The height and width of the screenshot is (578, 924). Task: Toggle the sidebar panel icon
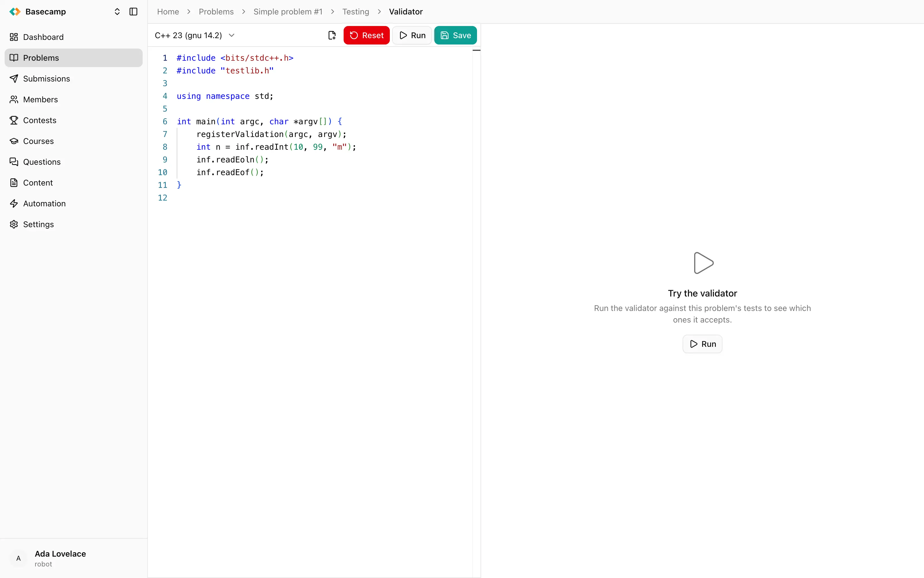pos(133,12)
